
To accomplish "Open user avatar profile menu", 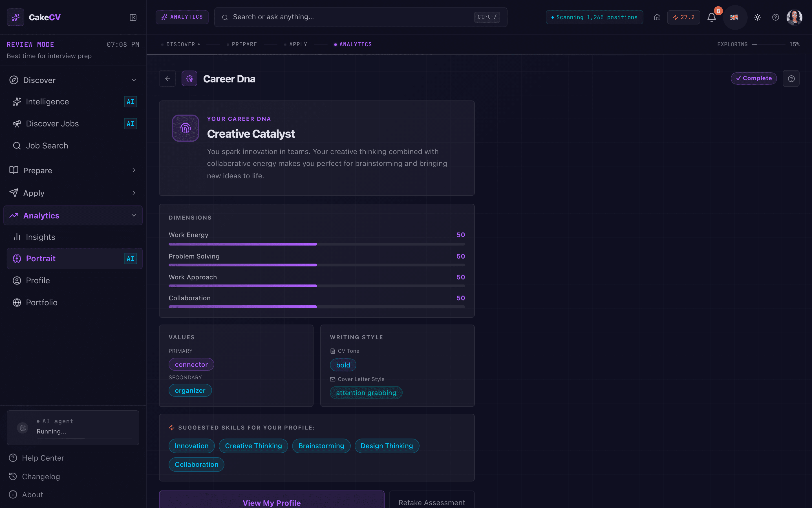I will (x=794, y=17).
